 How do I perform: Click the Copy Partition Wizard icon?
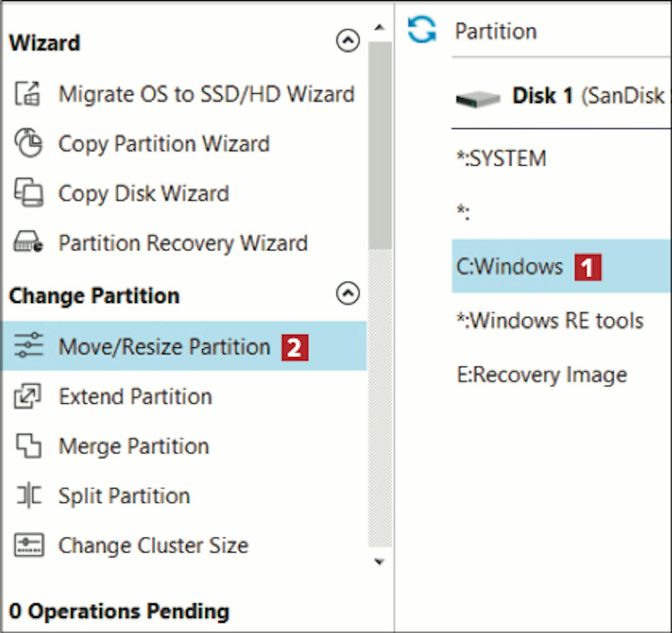coord(28,143)
